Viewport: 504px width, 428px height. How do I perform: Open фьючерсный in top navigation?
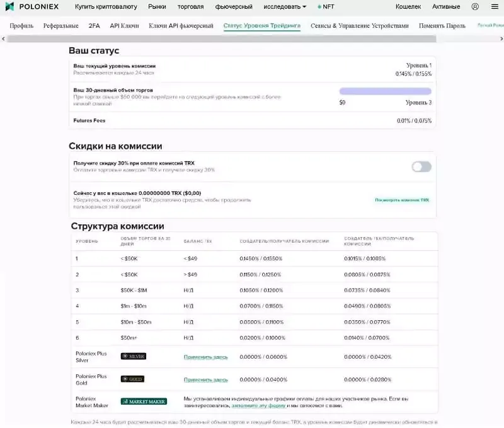(234, 6)
